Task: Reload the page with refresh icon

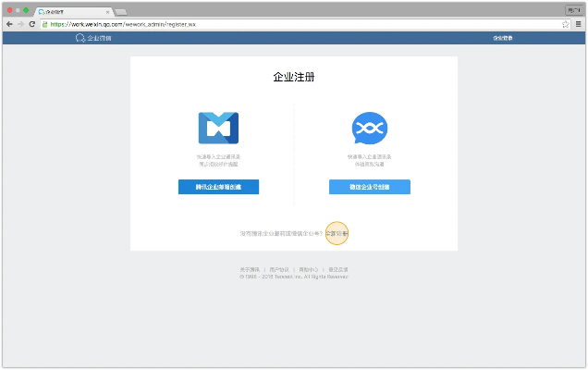Action: pyautogui.click(x=32, y=24)
